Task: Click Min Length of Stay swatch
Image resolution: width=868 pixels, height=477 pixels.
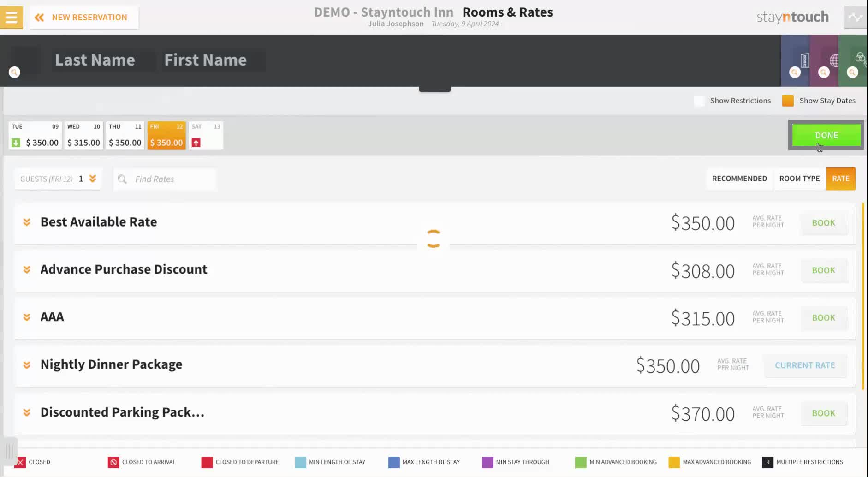Action: coord(300,462)
